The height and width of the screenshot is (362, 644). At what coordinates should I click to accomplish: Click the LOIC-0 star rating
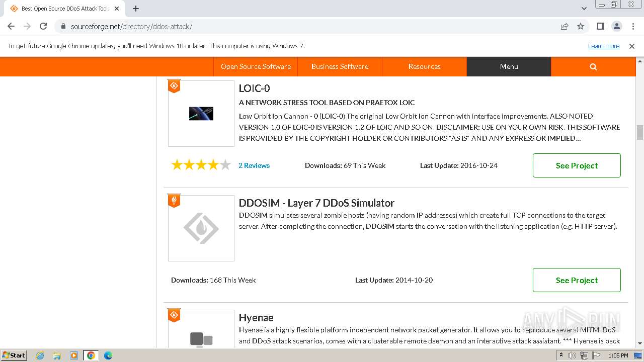point(201,165)
